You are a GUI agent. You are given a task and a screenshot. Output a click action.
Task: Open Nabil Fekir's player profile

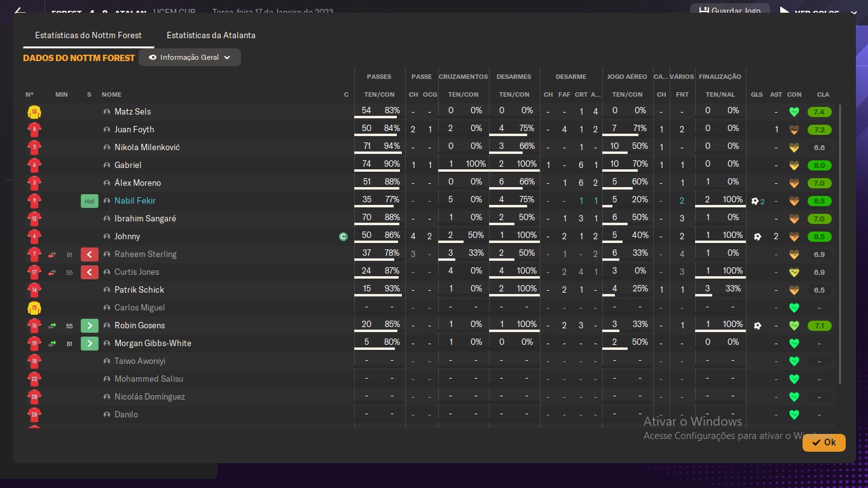[135, 201]
